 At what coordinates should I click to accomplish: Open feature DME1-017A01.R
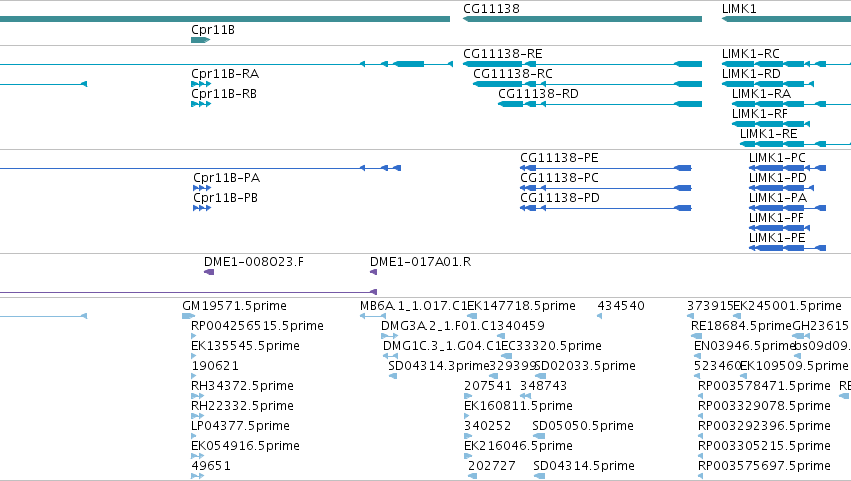coord(420,262)
